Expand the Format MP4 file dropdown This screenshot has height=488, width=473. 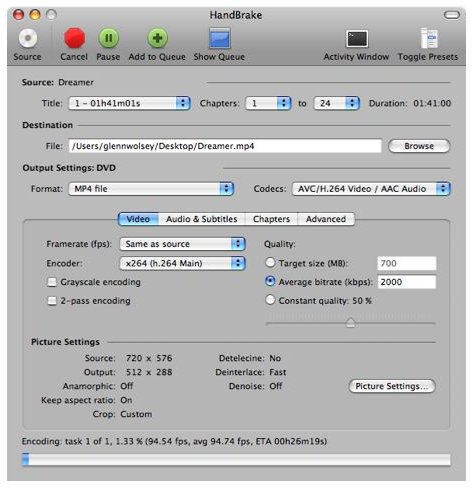(151, 189)
